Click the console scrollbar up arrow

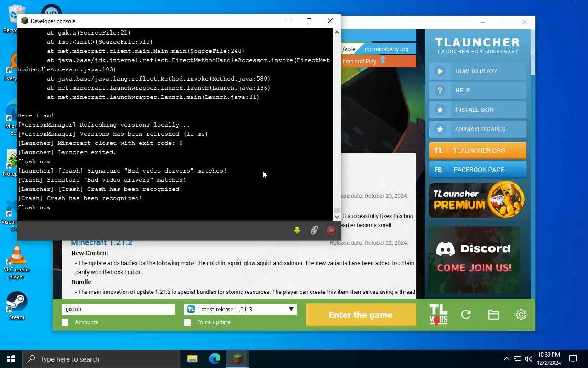(x=337, y=32)
